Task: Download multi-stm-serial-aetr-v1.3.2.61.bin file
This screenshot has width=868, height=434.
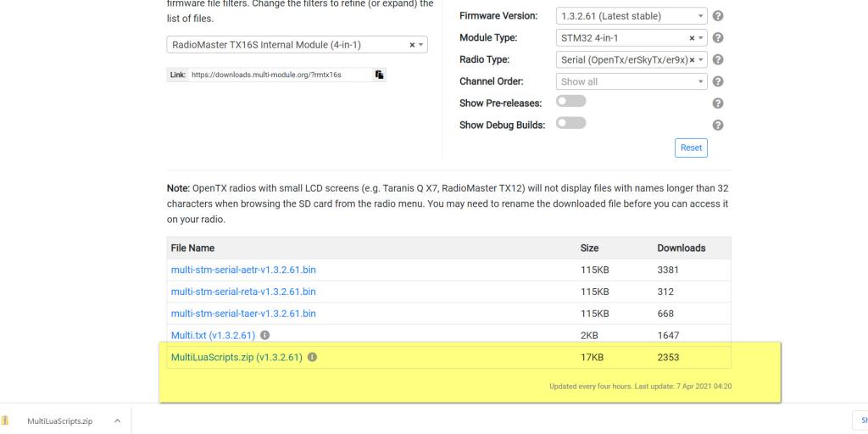Action: click(x=243, y=270)
